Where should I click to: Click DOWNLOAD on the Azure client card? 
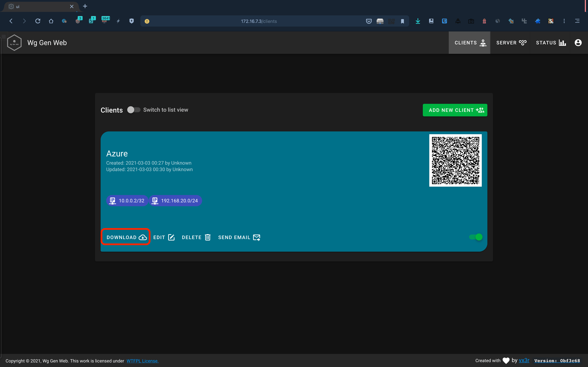point(125,237)
